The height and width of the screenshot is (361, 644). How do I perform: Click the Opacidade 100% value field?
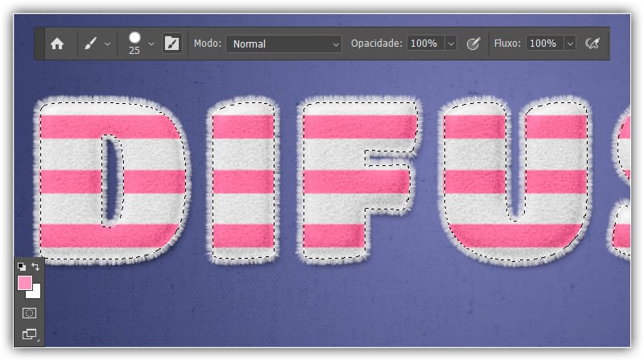426,44
